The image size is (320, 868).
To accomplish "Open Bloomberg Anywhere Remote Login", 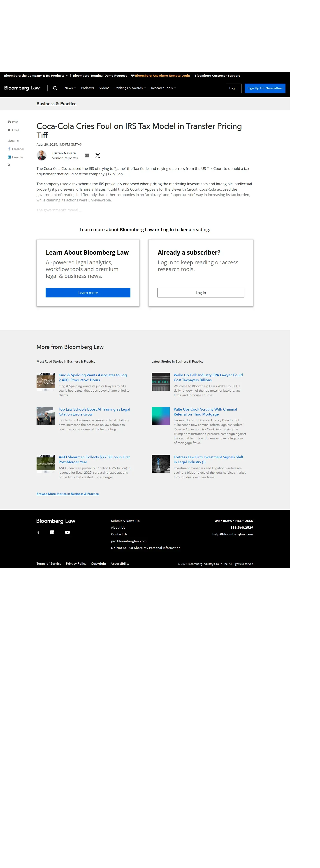I will click(160, 76).
